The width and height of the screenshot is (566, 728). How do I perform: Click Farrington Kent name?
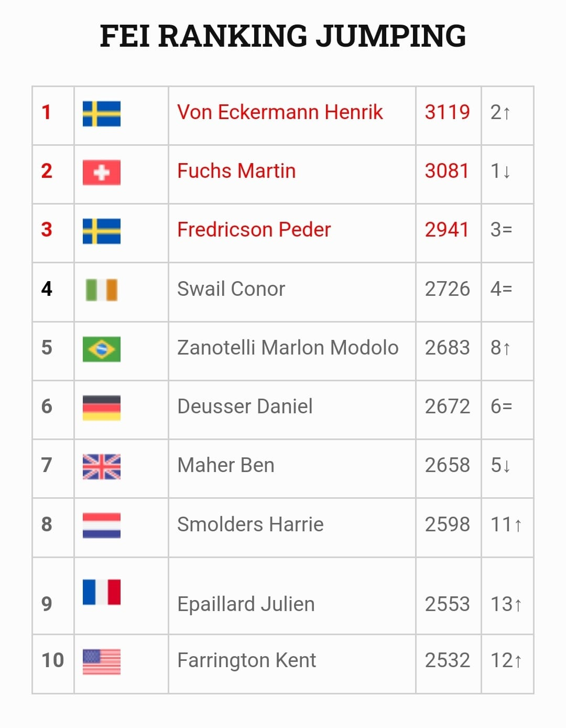tap(247, 660)
